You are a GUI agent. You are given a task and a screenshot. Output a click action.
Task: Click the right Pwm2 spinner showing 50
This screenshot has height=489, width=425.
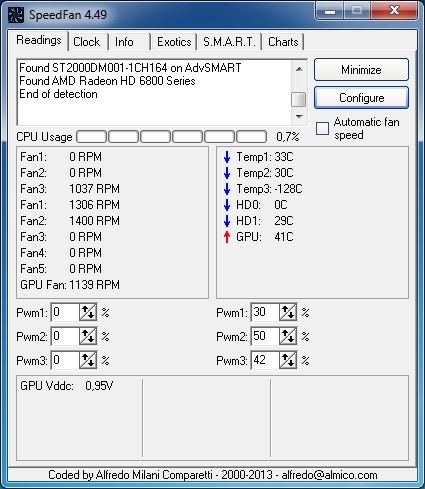coord(288,336)
